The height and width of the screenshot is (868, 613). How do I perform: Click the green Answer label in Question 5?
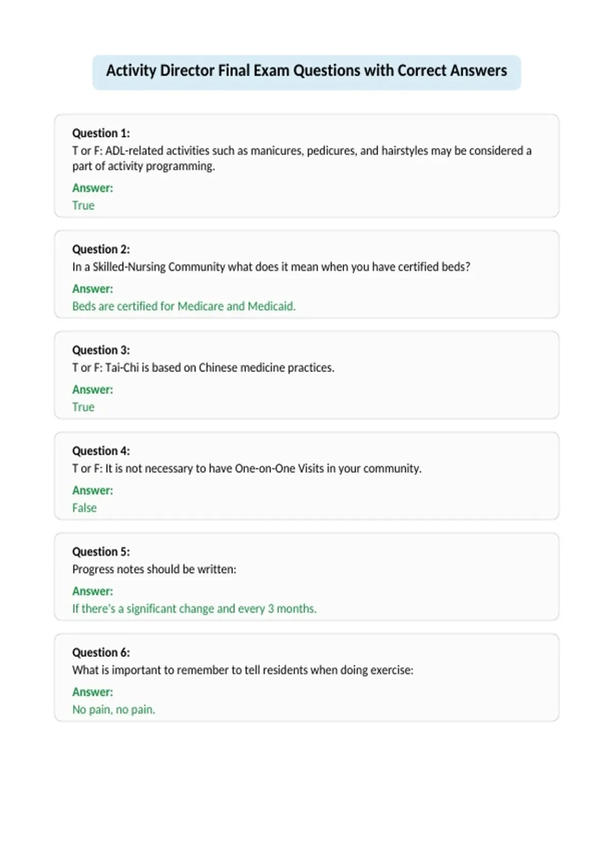point(92,591)
